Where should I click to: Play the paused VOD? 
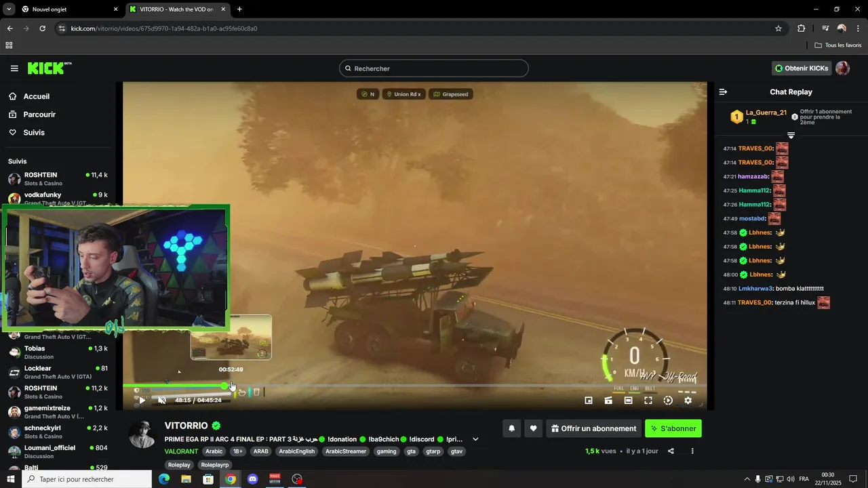point(142,401)
